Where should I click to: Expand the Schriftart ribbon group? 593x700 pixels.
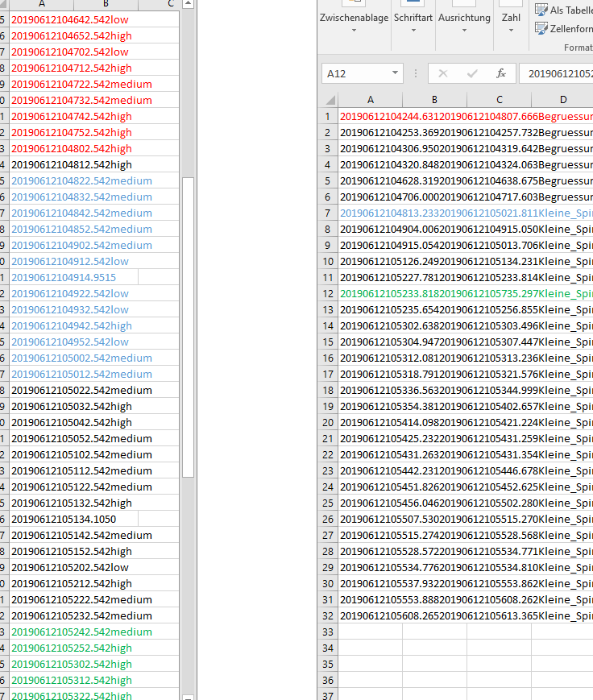point(413,31)
